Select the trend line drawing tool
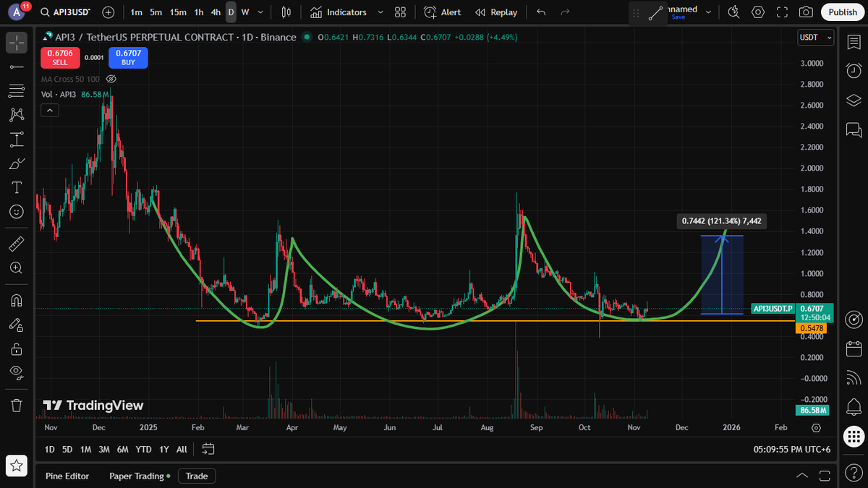 click(16, 67)
